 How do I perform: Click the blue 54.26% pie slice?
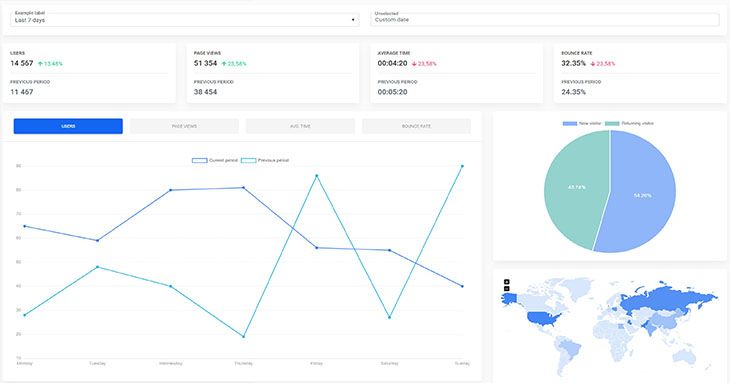[x=642, y=195]
